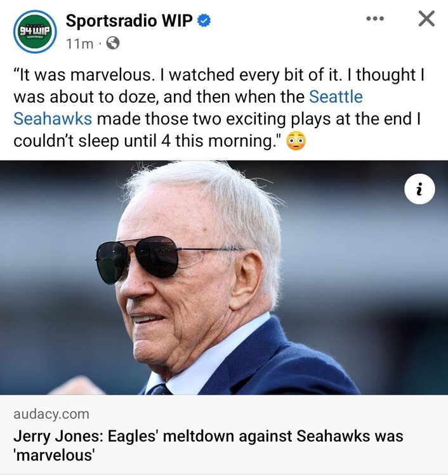Follow the blue 'Seattle' link text
The width and height of the screenshot is (448, 476).
click(x=336, y=97)
